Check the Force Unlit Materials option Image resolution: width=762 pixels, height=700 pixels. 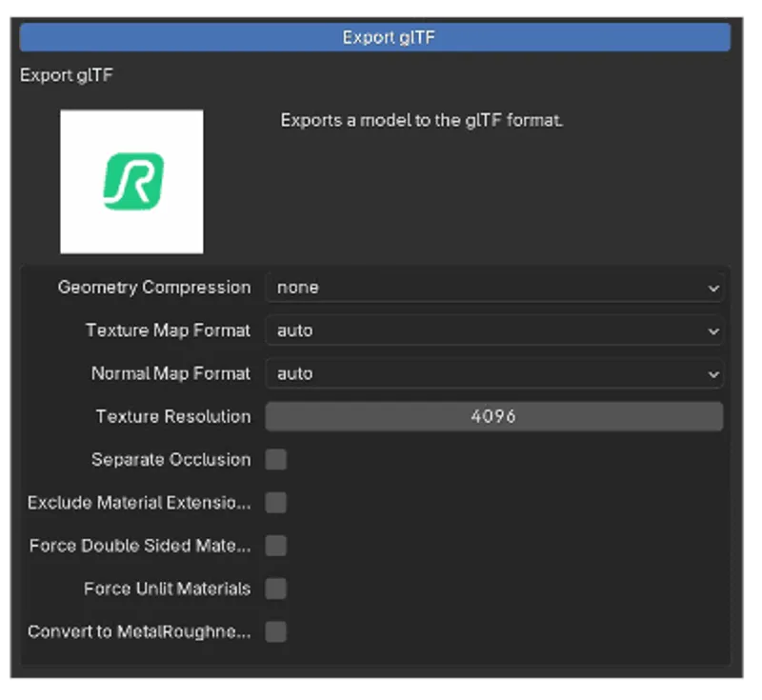coord(276,589)
